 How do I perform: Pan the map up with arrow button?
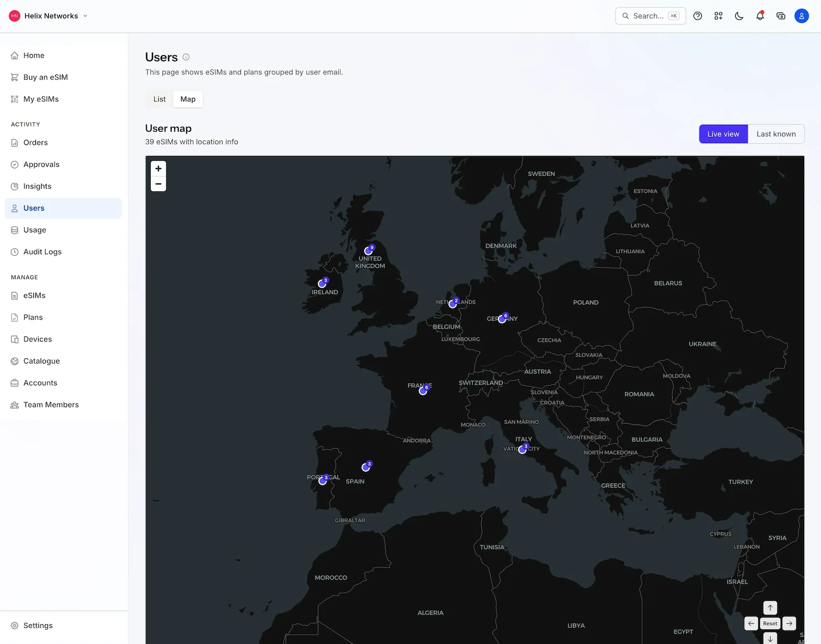coord(770,608)
